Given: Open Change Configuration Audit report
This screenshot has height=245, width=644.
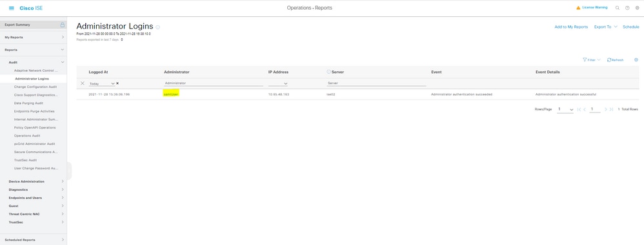Looking at the screenshot, I should [35, 87].
